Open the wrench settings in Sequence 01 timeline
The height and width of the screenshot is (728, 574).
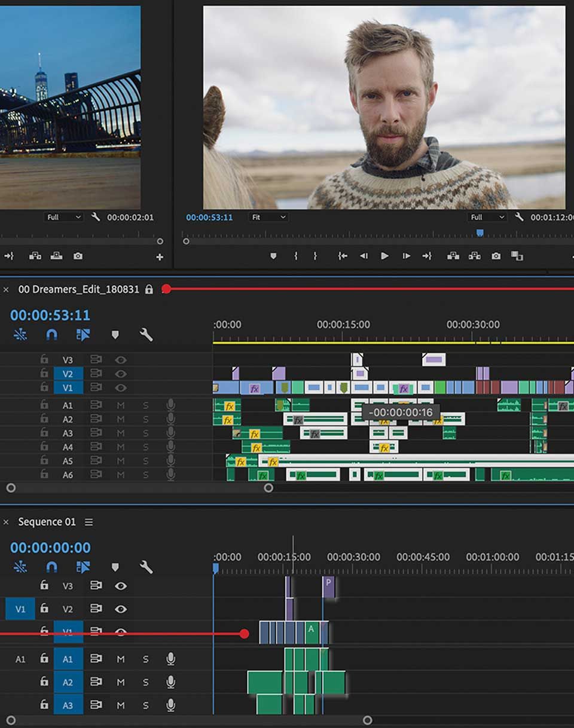click(146, 567)
